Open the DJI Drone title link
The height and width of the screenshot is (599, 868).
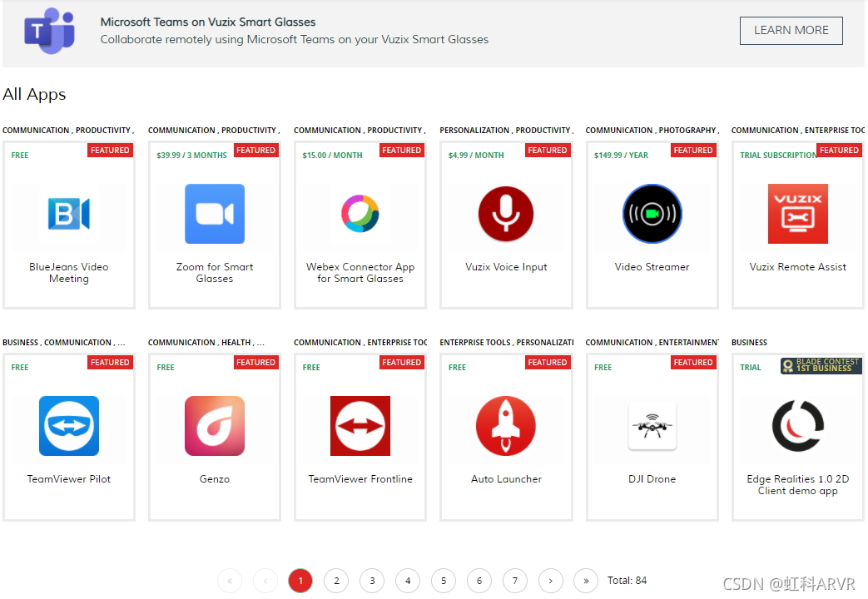(x=652, y=479)
